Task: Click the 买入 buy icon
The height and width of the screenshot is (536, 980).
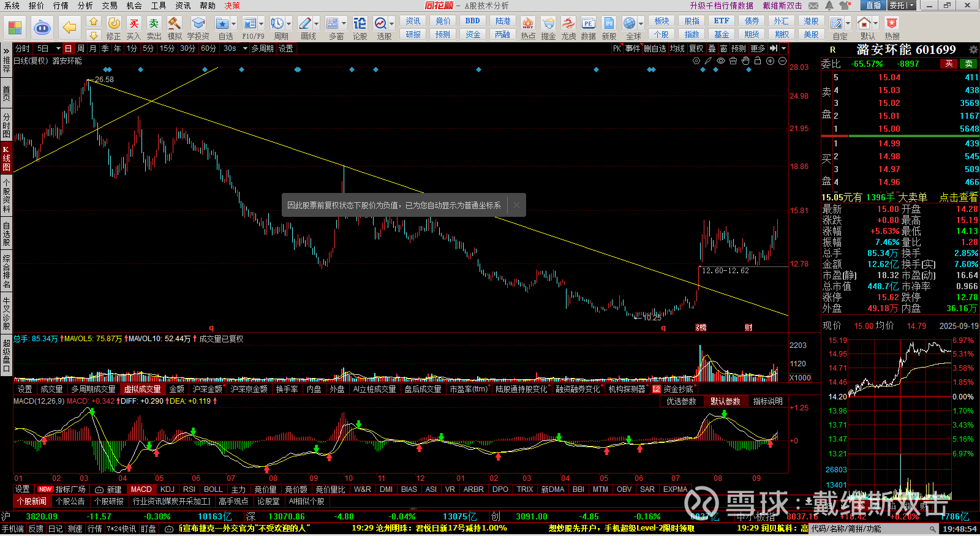Action: pos(134,23)
